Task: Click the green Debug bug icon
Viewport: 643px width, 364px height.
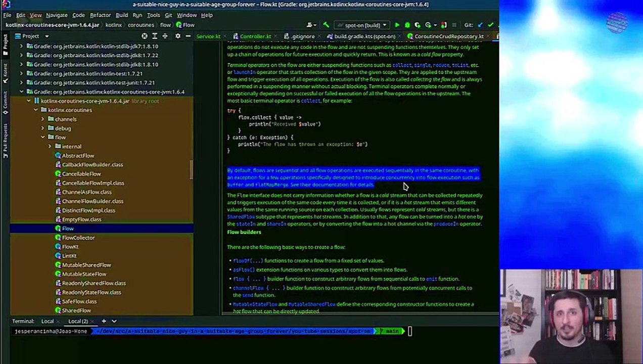Action: [x=407, y=25]
